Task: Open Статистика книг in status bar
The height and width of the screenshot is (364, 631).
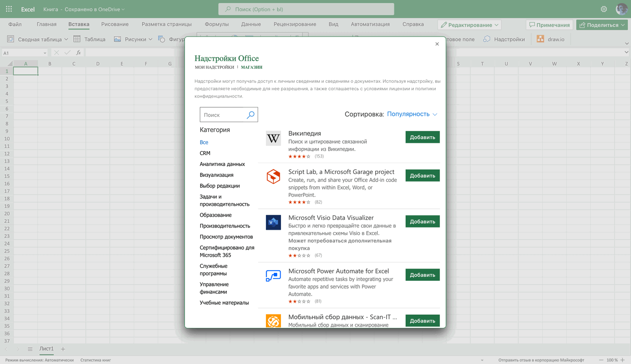Action: [x=95, y=360]
